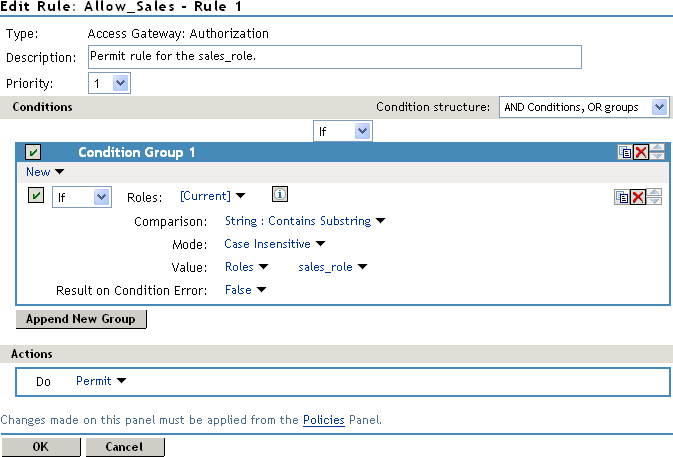673x457 pixels.
Task: Click the Append New Group button
Action: [81, 319]
